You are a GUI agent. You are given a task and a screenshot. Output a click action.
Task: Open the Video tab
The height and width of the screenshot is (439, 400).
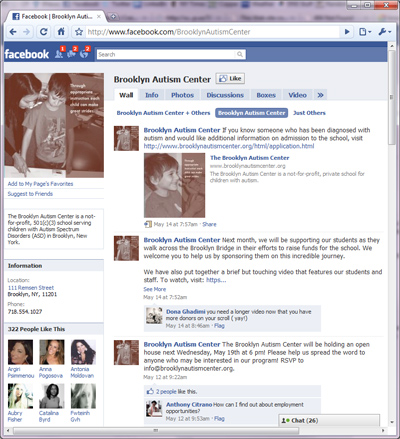(297, 95)
